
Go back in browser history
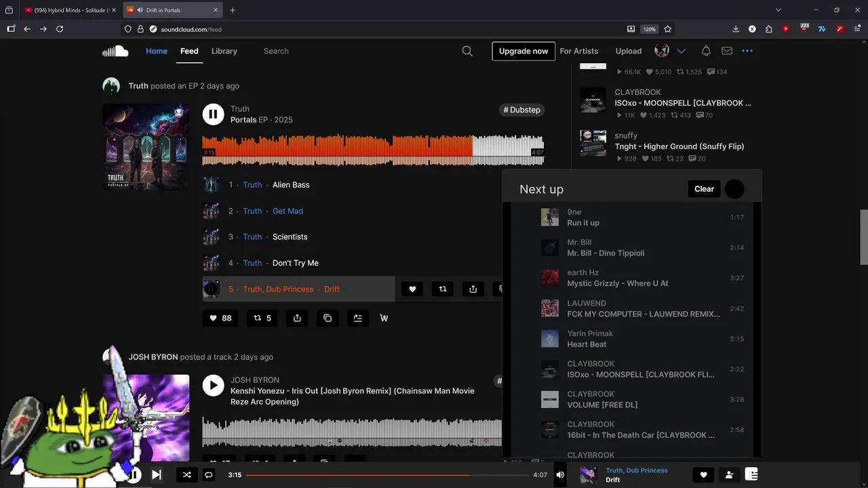click(27, 29)
